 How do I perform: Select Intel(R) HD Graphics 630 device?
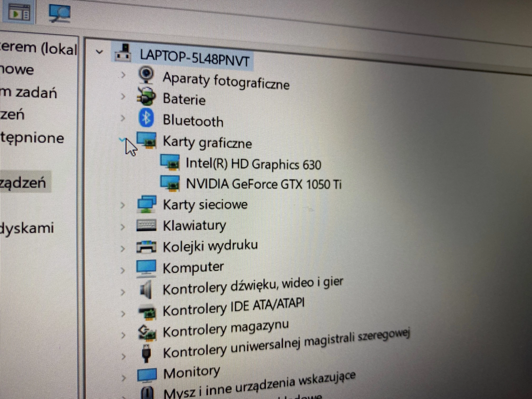[253, 164]
